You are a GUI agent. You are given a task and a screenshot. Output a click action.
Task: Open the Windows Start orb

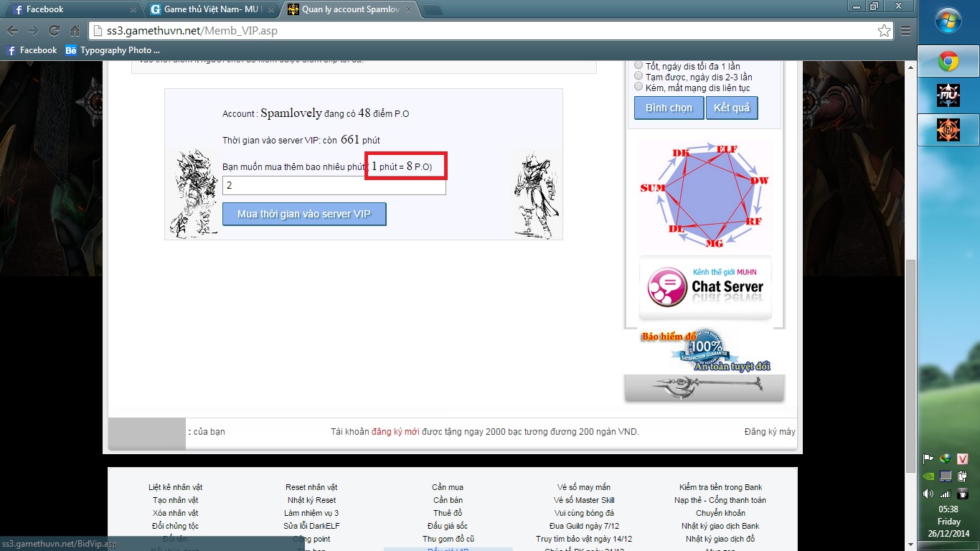(x=948, y=20)
